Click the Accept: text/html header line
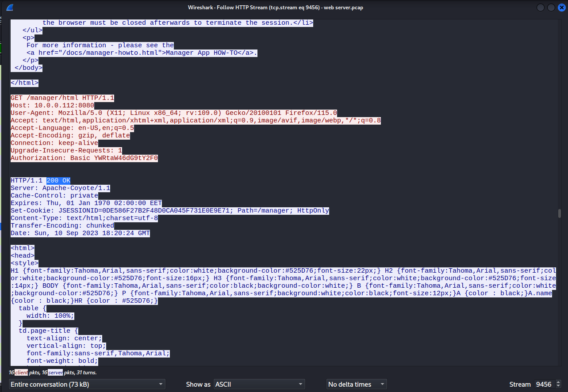This screenshot has height=392, width=568. (x=196, y=120)
